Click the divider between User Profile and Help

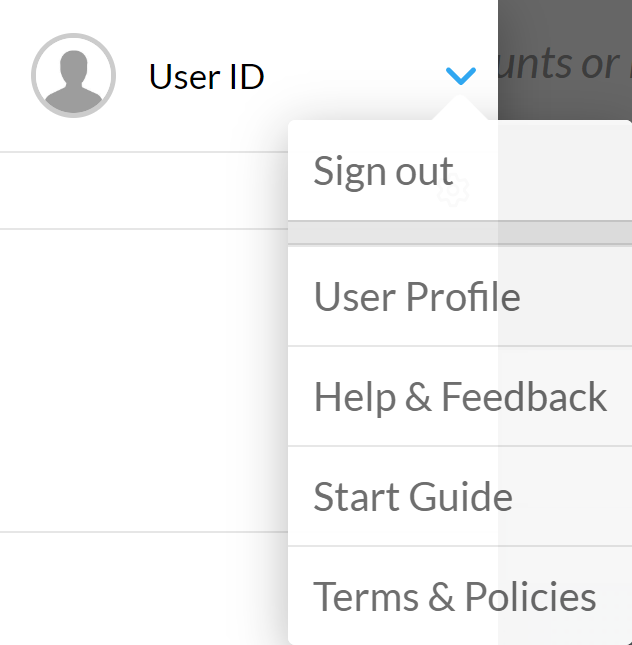[x=460, y=346]
